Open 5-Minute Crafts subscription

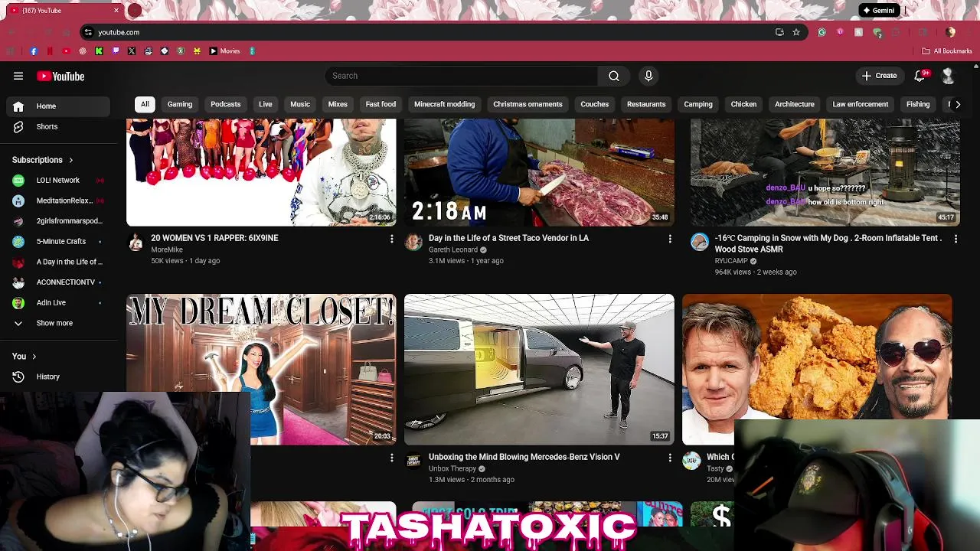pos(58,242)
